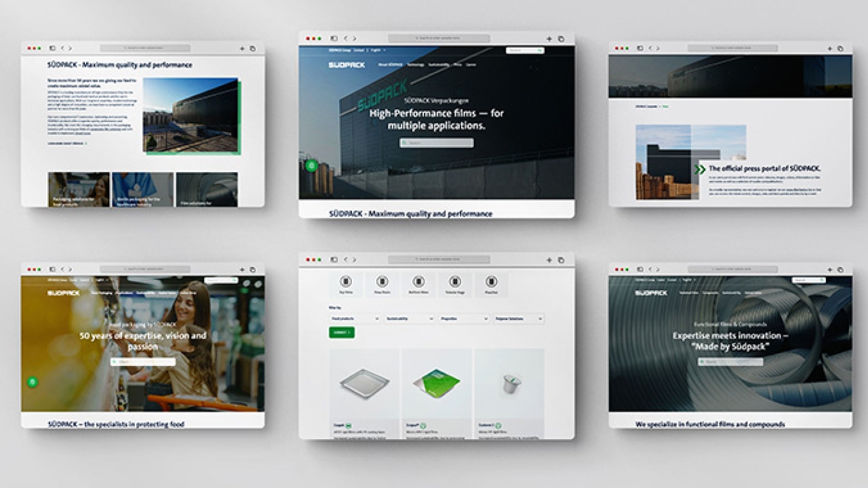Open new tab in the press portal window
868x488 pixels.
point(830,48)
